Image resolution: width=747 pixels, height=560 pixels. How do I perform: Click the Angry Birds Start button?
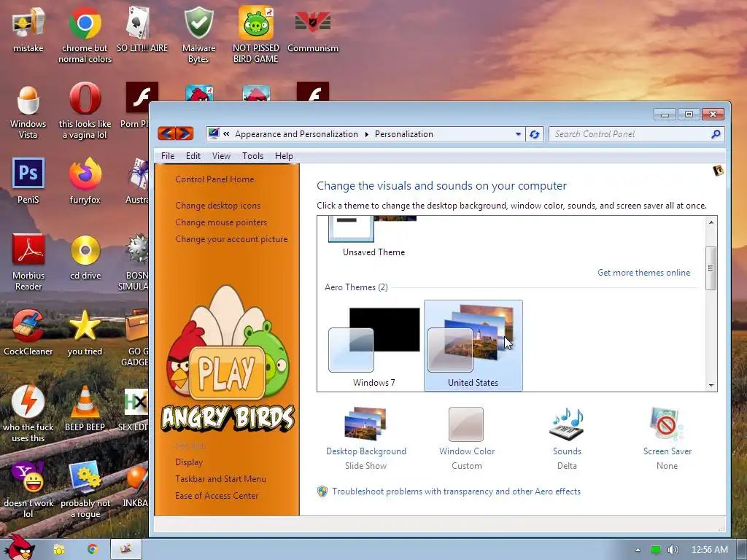[19, 548]
